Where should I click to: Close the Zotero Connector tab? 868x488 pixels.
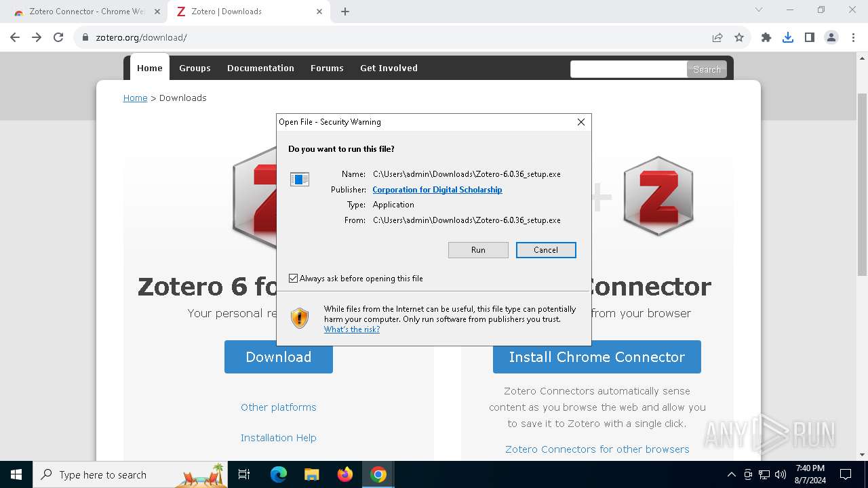(157, 12)
